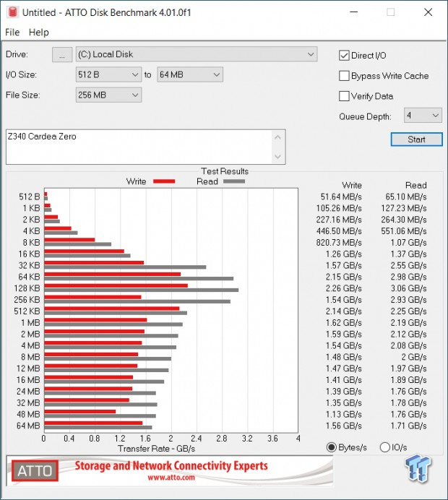Click the Write value 1.13 GB/s
The width and height of the screenshot is (448, 500).
point(343,414)
